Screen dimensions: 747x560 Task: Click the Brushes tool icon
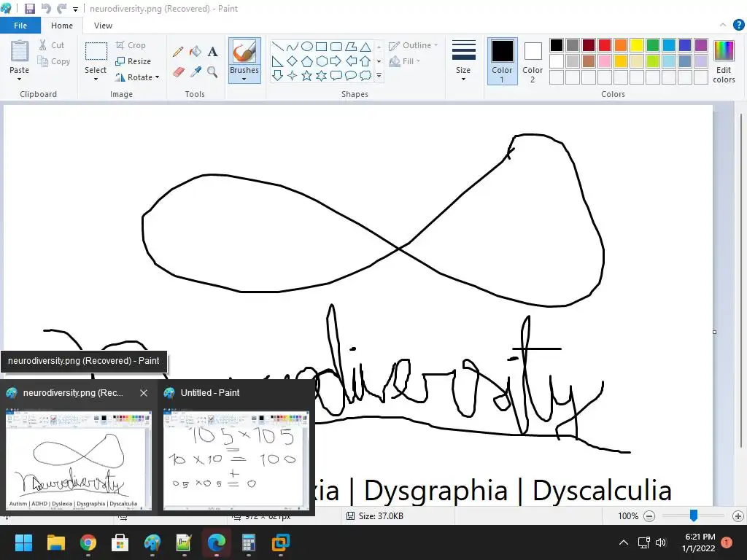(x=244, y=52)
